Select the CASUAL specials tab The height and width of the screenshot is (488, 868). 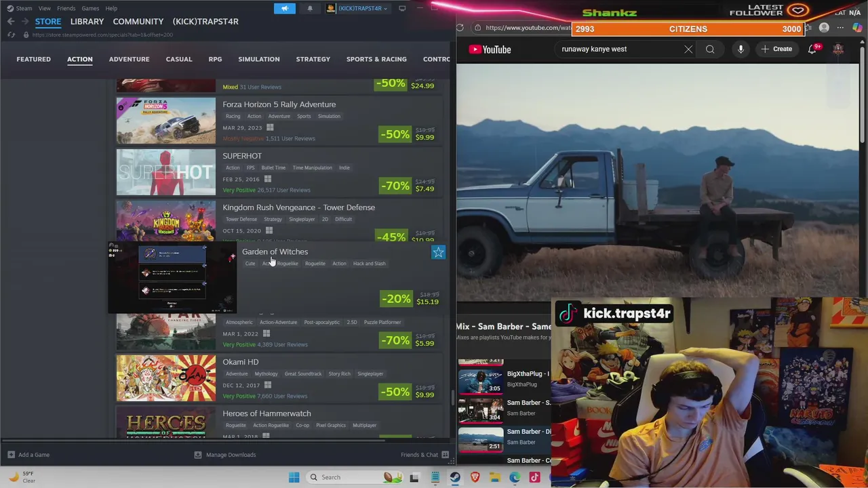click(179, 59)
